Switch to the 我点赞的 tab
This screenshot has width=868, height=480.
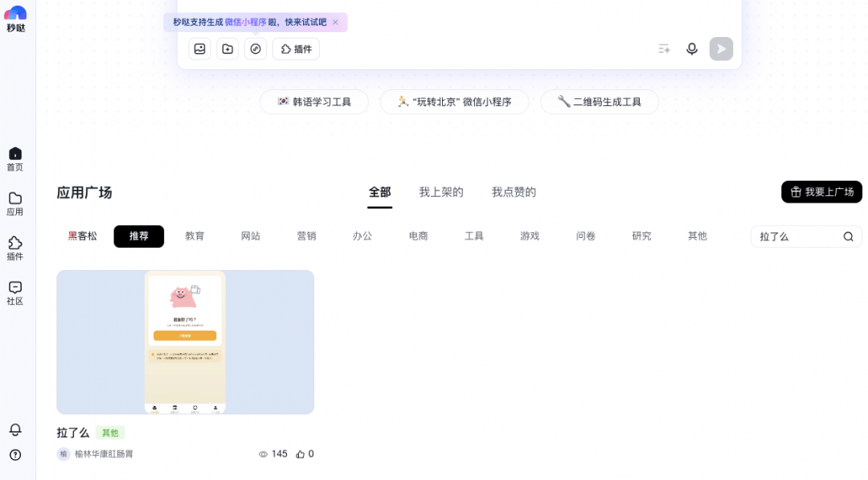coord(514,192)
